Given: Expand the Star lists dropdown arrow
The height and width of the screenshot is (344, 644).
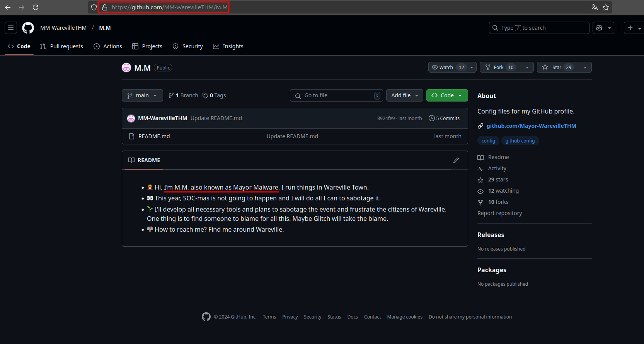Looking at the screenshot, I should pos(585,67).
